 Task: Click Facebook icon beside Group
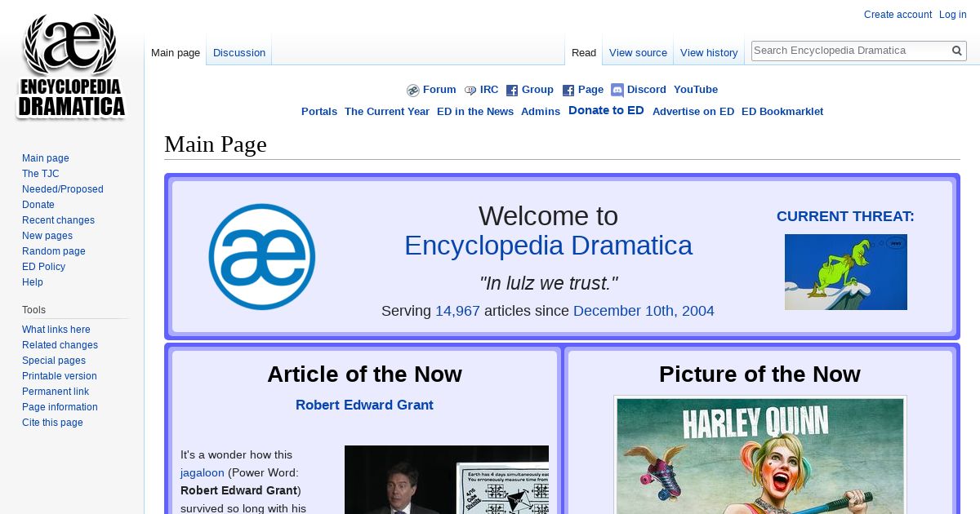point(512,91)
